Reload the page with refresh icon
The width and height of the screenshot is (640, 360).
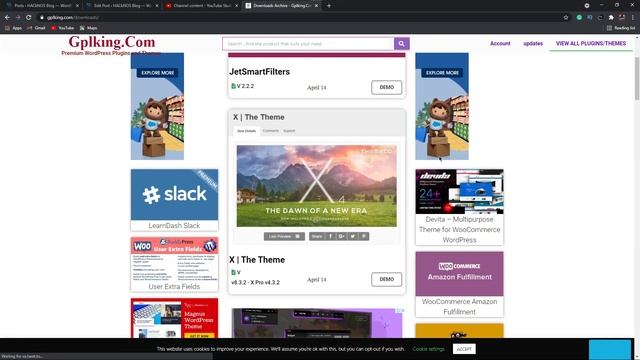(x=29, y=18)
